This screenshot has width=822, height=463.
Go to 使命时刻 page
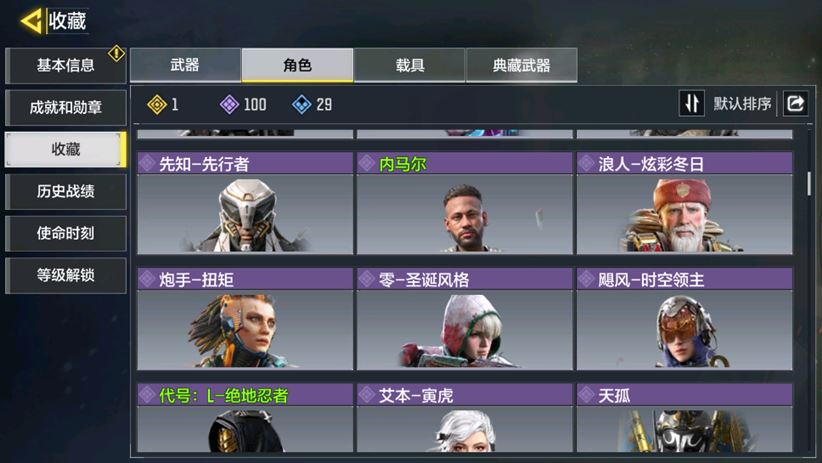click(66, 233)
